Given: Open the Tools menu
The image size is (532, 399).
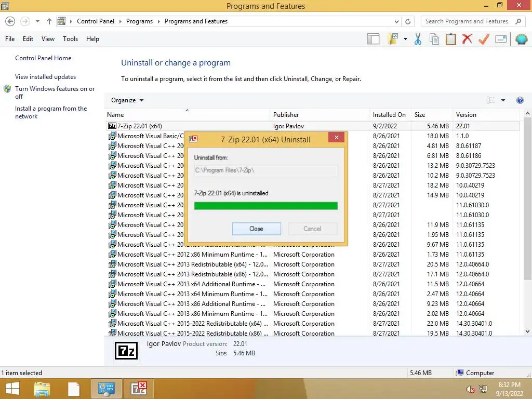Looking at the screenshot, I should [70, 38].
